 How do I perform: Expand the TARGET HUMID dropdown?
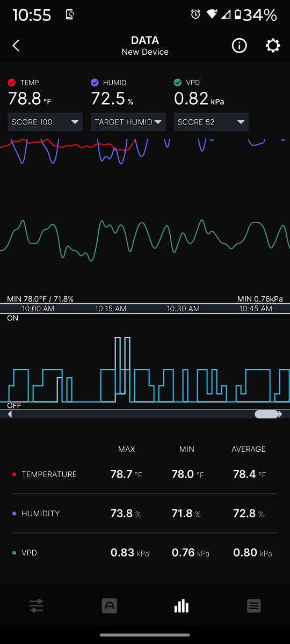coord(128,122)
